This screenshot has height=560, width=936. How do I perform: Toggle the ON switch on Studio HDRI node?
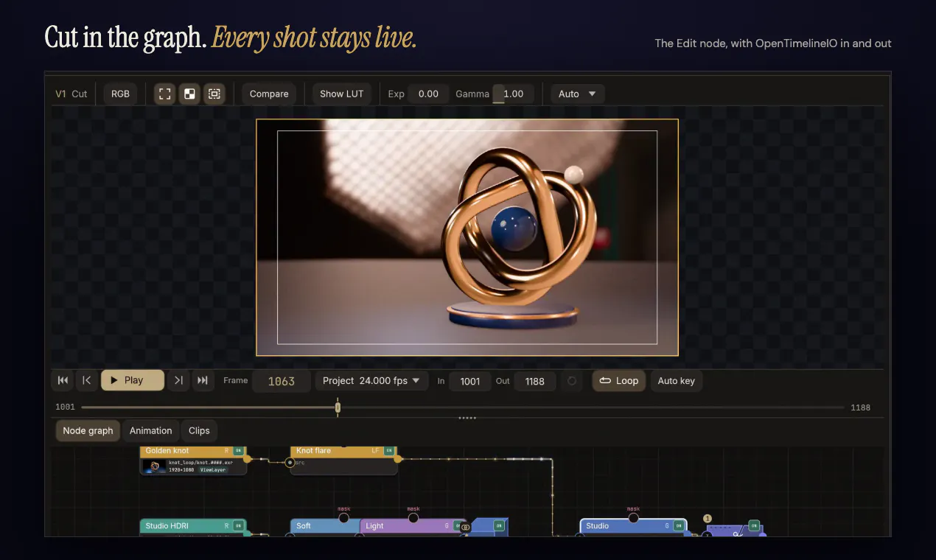(x=238, y=526)
